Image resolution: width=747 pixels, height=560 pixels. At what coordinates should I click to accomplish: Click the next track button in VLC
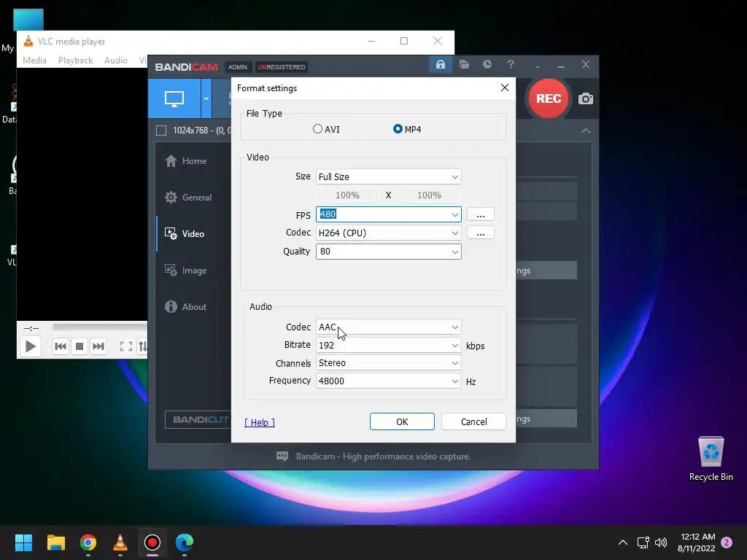pos(98,346)
